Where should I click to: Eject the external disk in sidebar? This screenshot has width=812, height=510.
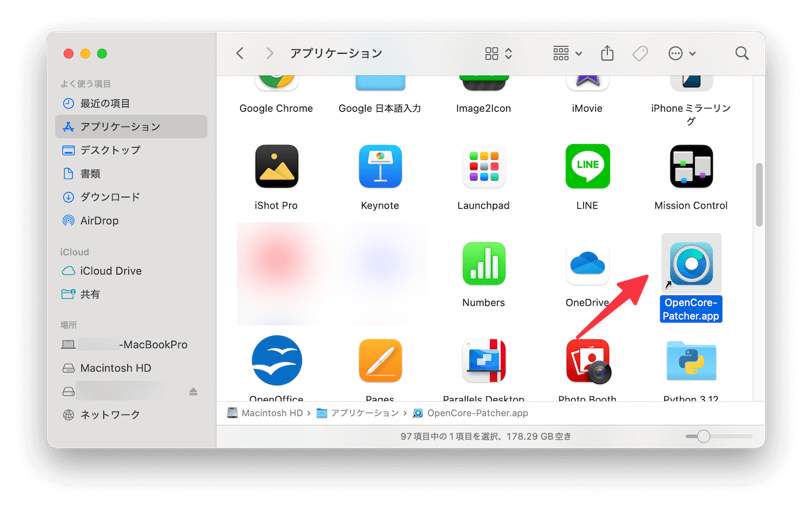tap(193, 392)
